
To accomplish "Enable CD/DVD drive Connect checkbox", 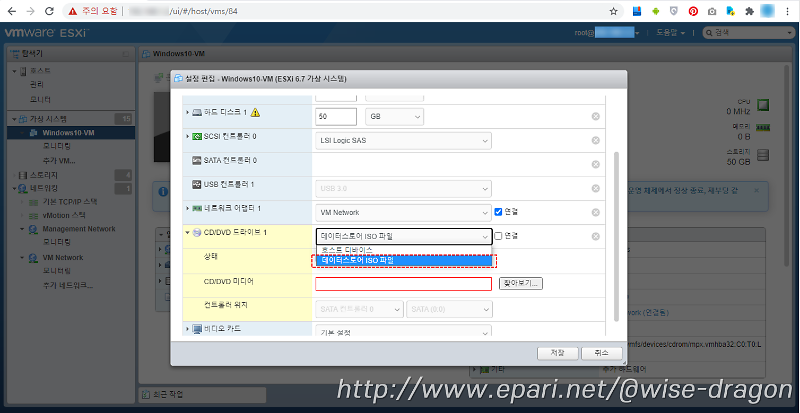I will pyautogui.click(x=499, y=236).
